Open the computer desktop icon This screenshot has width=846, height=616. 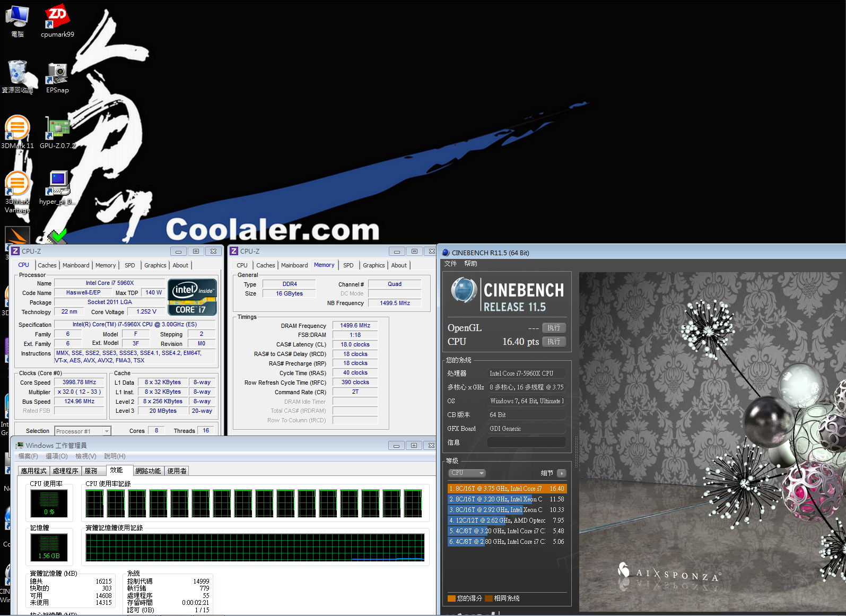tap(18, 21)
